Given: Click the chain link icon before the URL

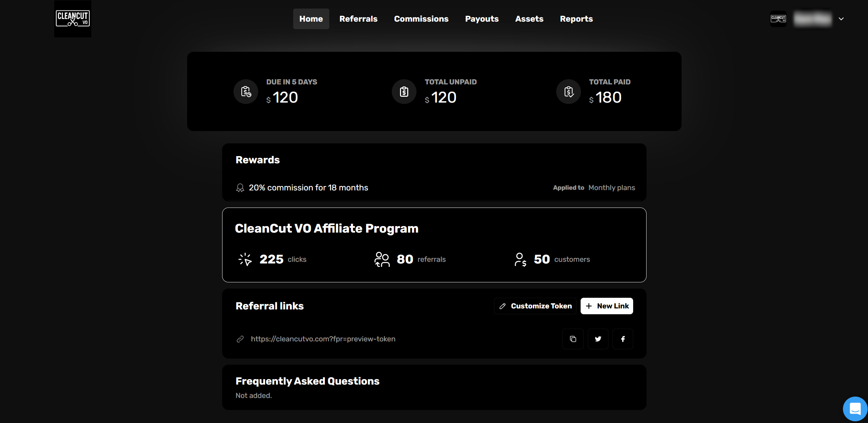Looking at the screenshot, I should (240, 339).
